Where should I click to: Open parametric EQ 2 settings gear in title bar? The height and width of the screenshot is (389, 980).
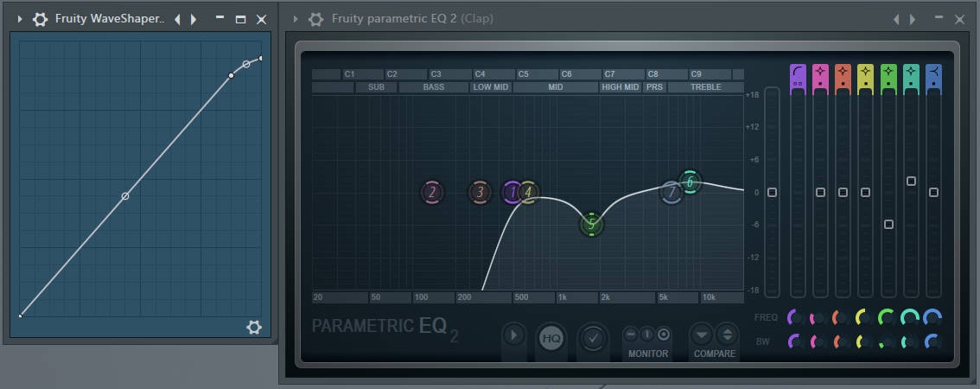[315, 19]
